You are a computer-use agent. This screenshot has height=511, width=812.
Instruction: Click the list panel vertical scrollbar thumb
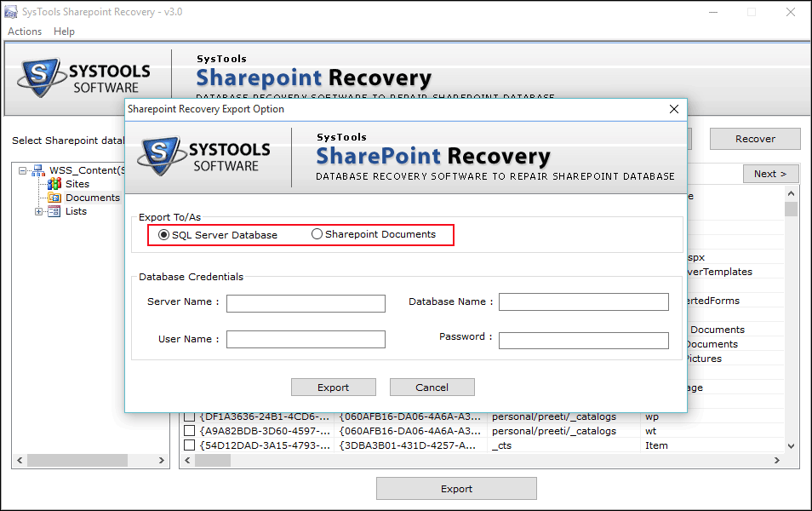pyautogui.click(x=791, y=209)
